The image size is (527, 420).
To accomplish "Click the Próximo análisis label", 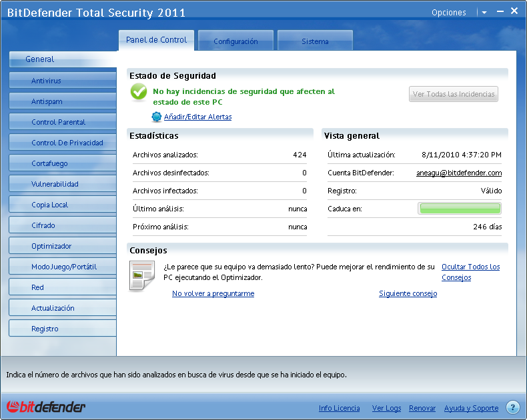I will point(160,227).
